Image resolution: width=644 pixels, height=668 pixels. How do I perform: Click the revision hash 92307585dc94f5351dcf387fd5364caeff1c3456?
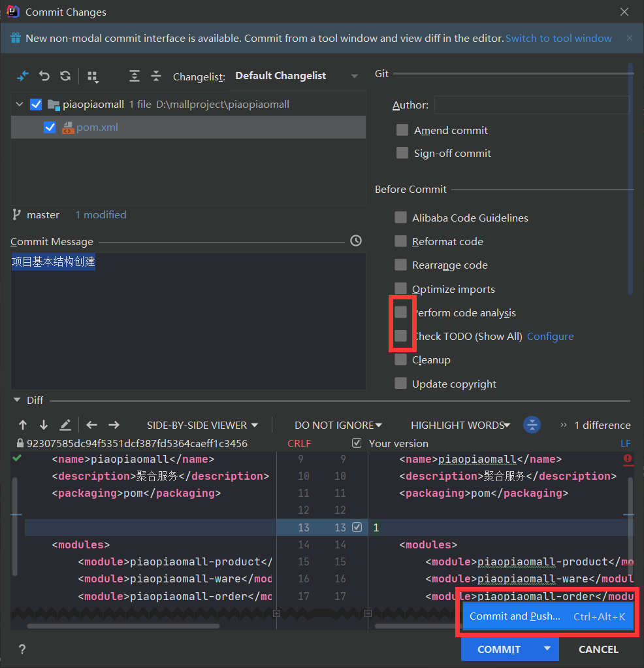pos(137,444)
